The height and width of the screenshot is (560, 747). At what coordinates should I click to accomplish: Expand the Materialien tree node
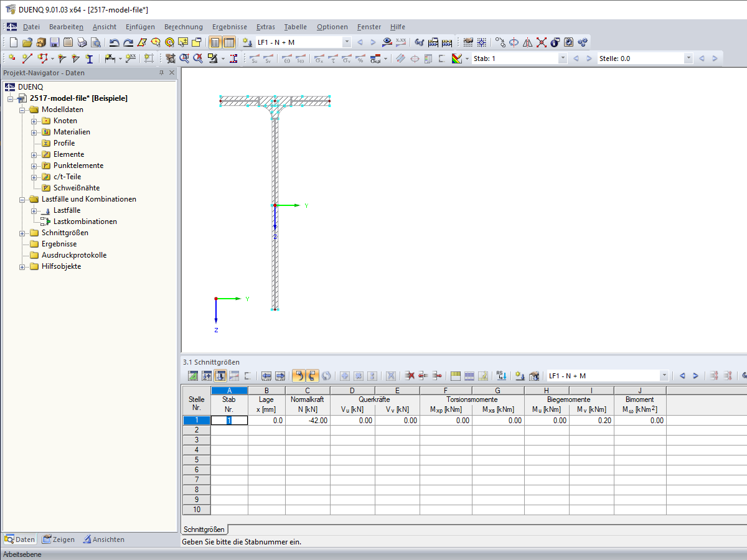click(34, 132)
